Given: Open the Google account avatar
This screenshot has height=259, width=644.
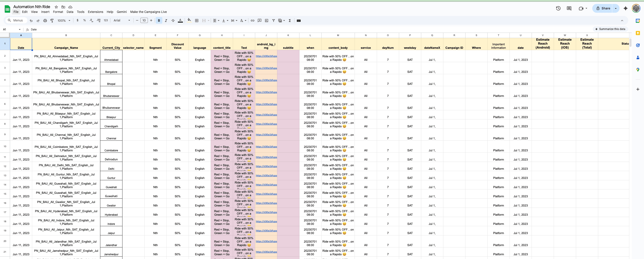Looking at the screenshot, I should point(636,8).
